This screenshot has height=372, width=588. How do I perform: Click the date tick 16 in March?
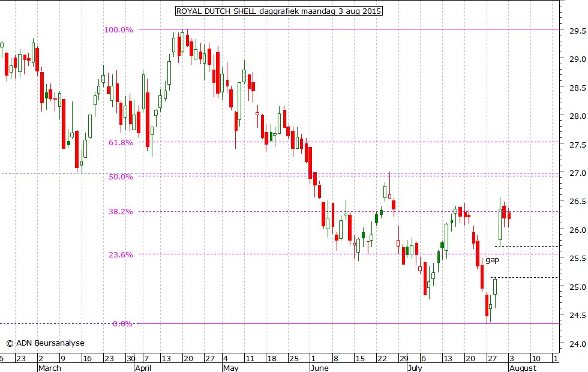tap(87, 359)
